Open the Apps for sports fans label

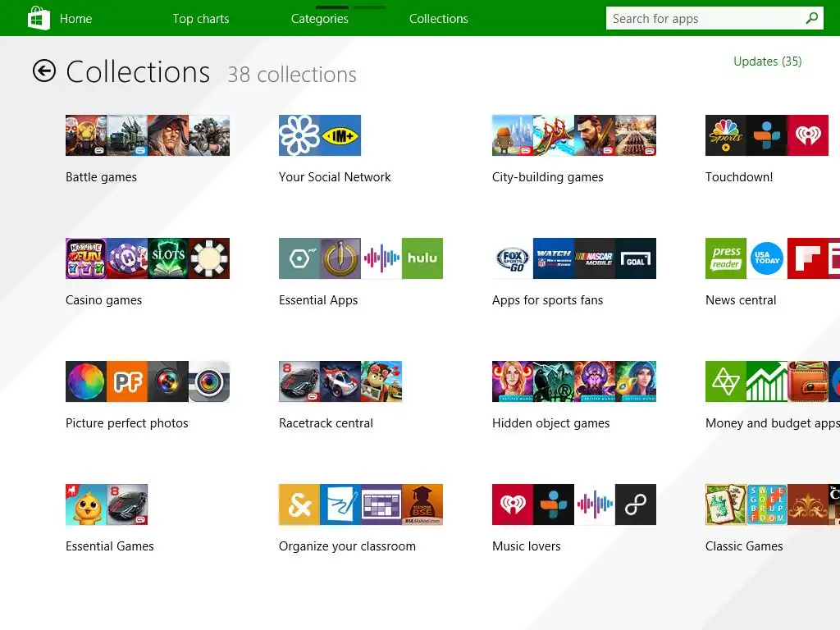click(x=547, y=300)
